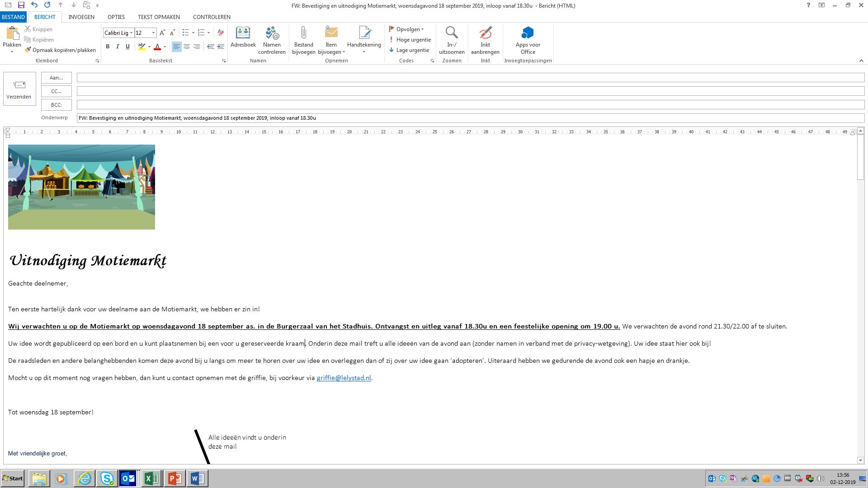868x488 pixels.
Task: Toggle italic formatting
Action: tap(118, 47)
